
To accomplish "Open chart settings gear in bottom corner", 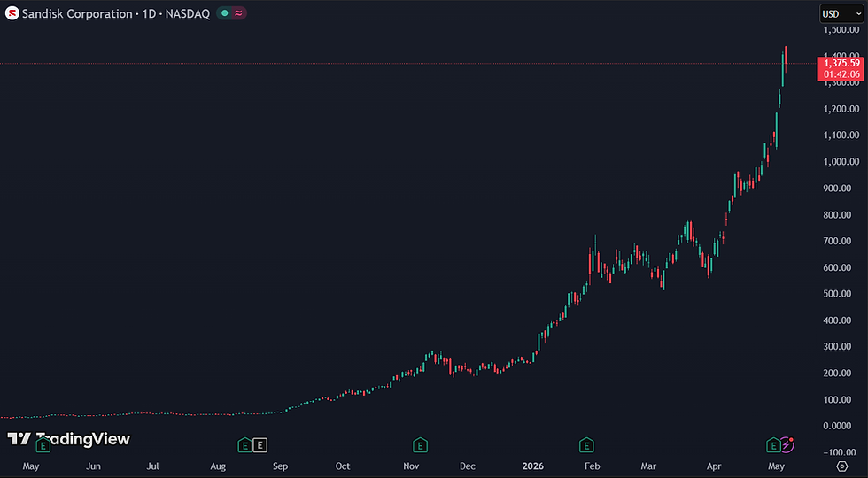I will pyautogui.click(x=842, y=466).
